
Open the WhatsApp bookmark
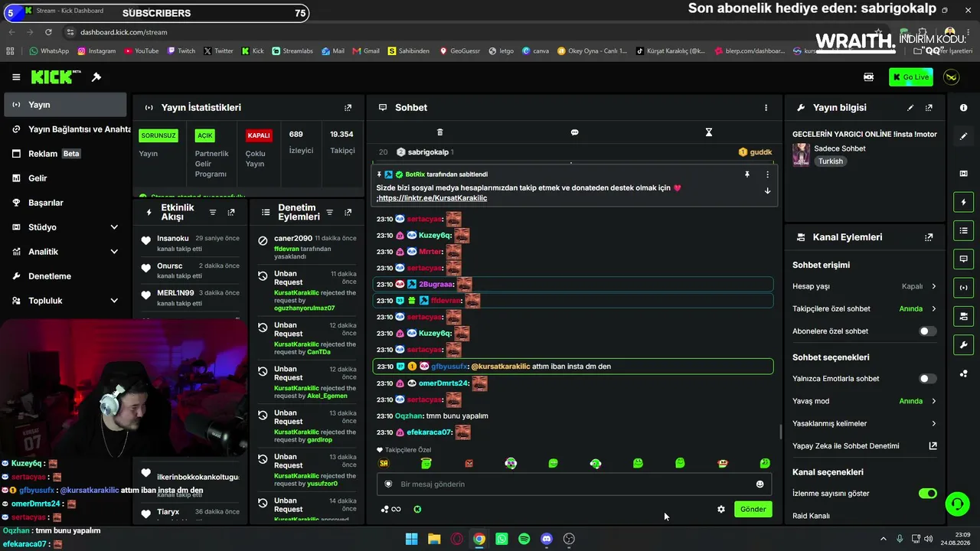point(49,51)
